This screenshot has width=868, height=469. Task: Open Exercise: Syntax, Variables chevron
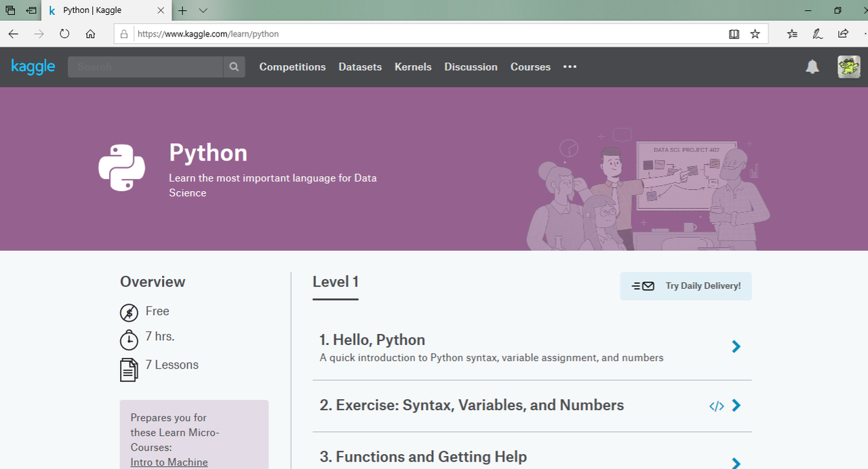click(736, 405)
